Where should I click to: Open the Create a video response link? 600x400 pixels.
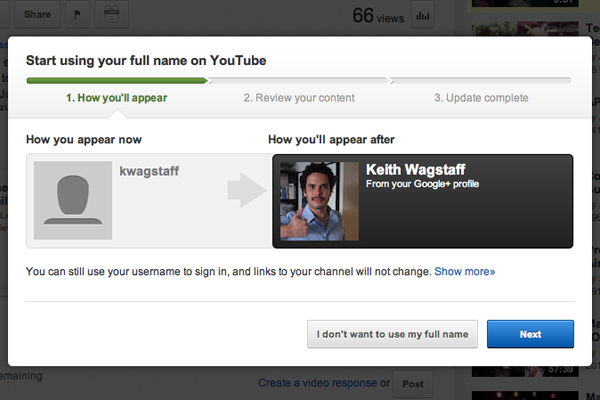tap(316, 383)
